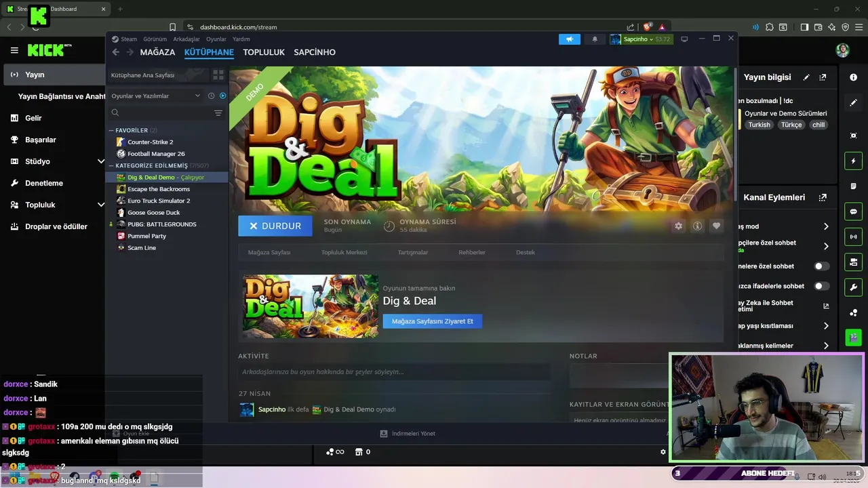Image resolution: width=868 pixels, height=488 pixels.
Task: Pop out the Kanal Eylemleri panel
Action: point(823,197)
